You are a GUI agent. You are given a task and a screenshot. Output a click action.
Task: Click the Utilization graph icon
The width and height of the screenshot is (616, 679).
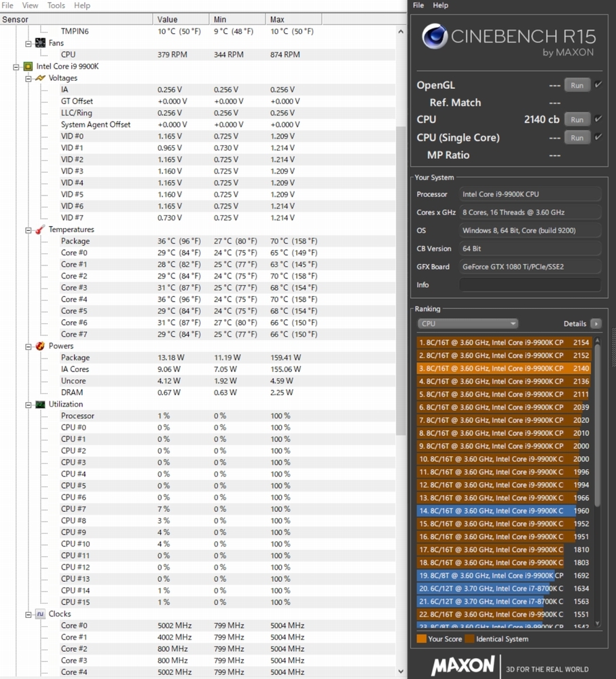(40, 404)
